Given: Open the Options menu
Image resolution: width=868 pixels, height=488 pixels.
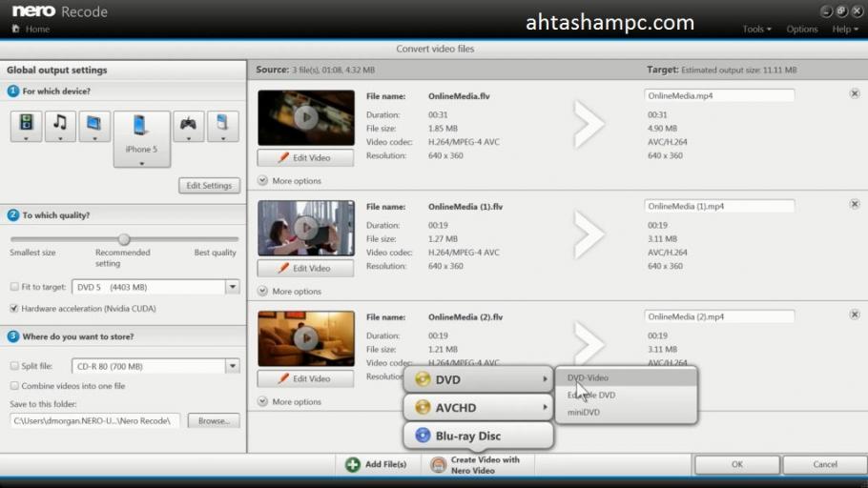Looking at the screenshot, I should tap(801, 29).
